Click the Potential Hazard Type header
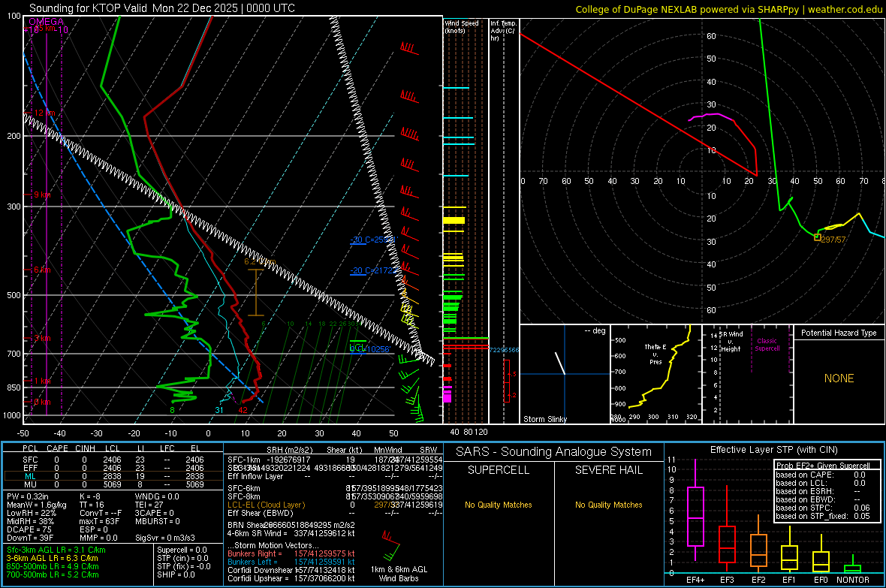This screenshot has height=588, width=886. point(839,333)
